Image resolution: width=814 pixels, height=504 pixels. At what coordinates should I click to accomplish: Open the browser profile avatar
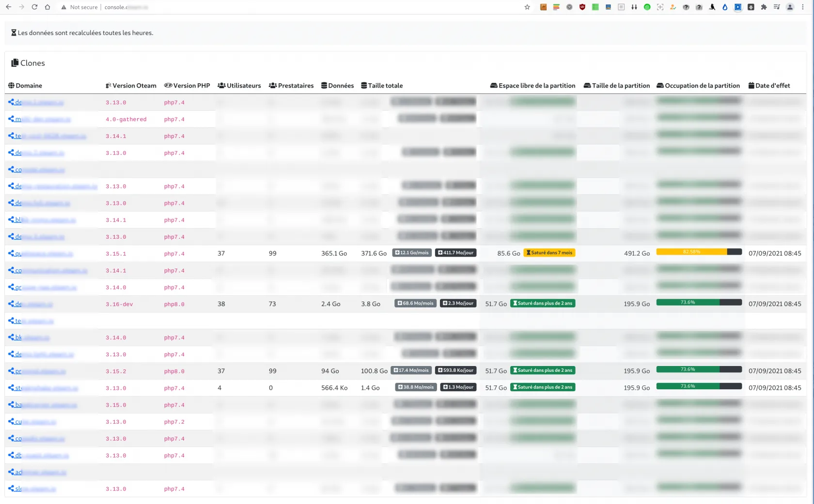(x=790, y=7)
